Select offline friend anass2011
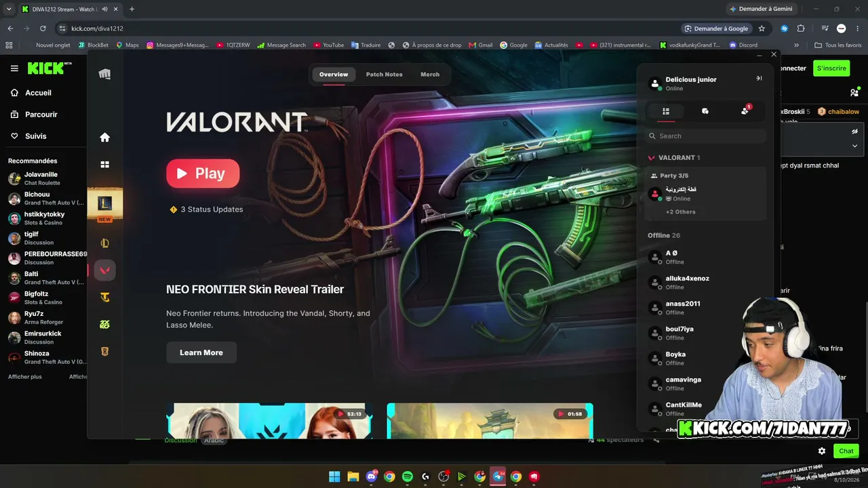This screenshot has width=868, height=488. coord(705,308)
